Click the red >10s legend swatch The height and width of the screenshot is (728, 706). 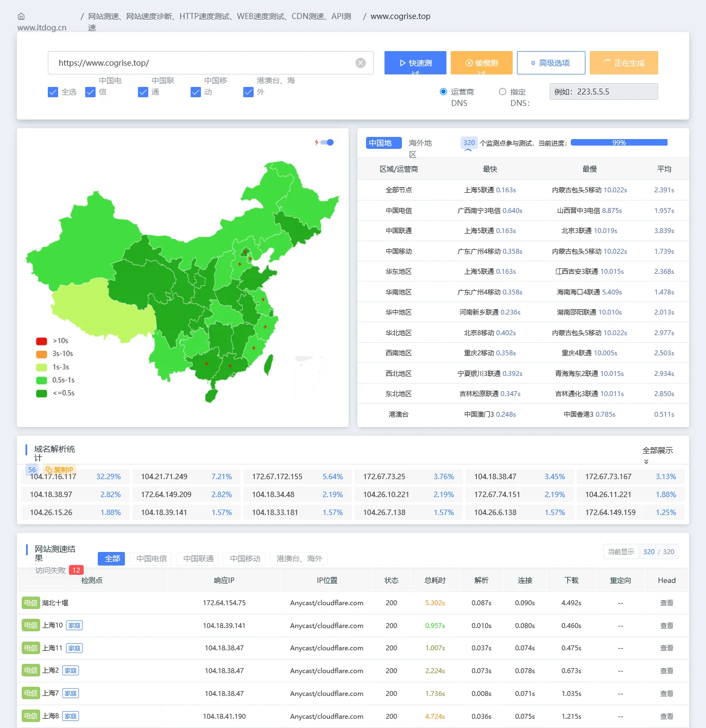tap(41, 341)
